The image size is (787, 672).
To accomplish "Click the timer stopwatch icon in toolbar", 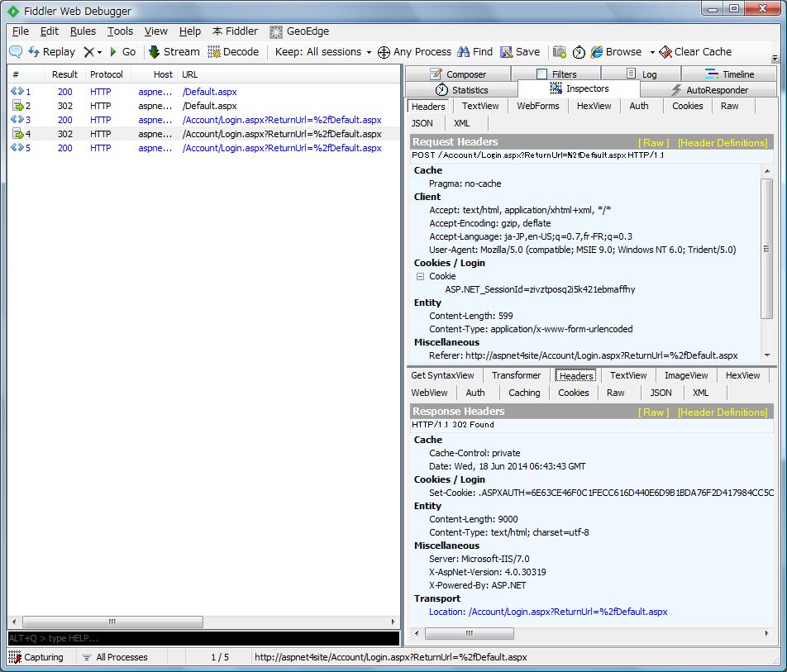I will click(x=579, y=52).
